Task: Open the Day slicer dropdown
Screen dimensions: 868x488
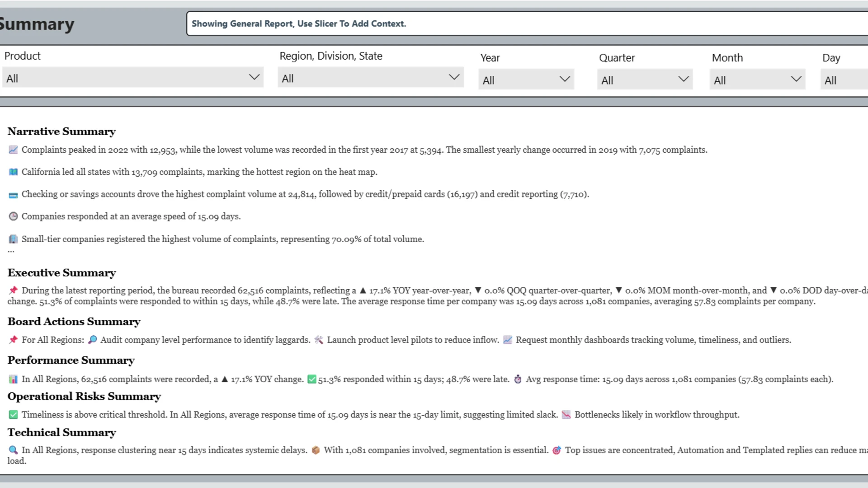Action: tap(844, 80)
